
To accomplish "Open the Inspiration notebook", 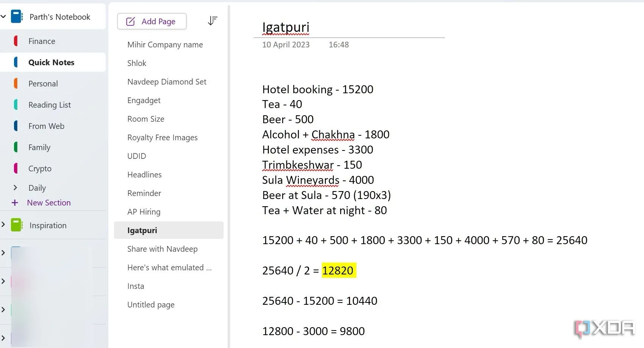I will tap(48, 225).
